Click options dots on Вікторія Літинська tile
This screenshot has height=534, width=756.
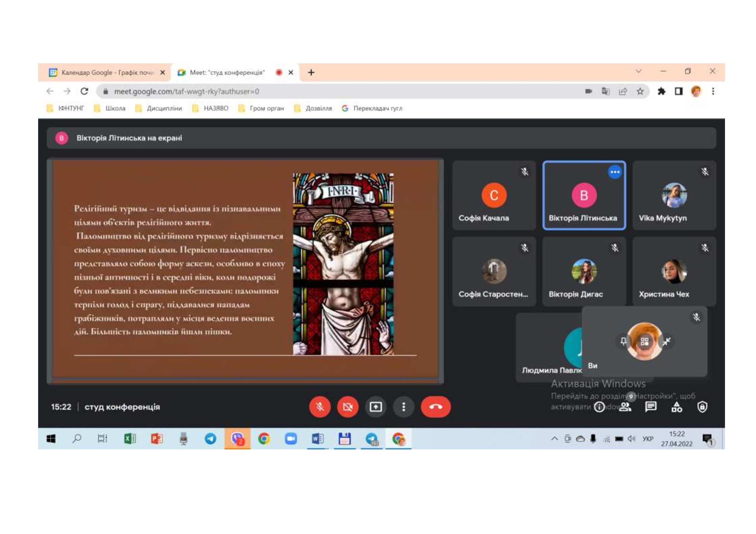614,172
